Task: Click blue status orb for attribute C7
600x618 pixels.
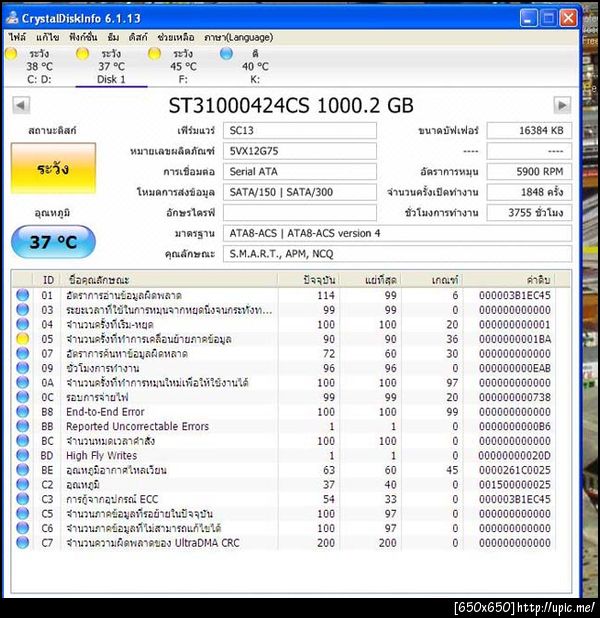Action: (x=23, y=543)
